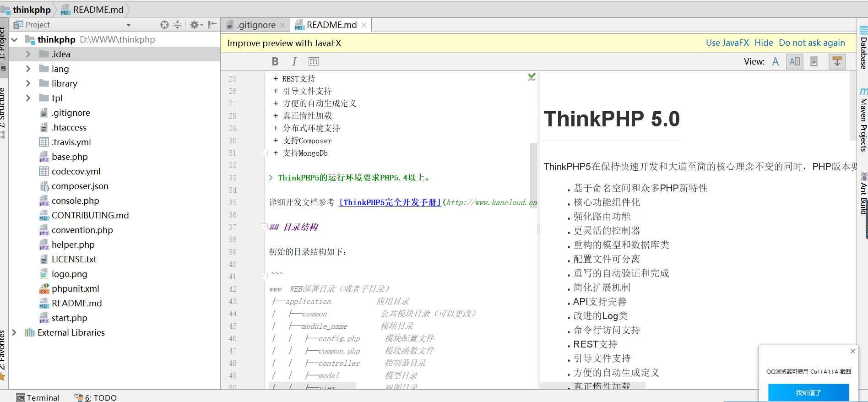Open the Project view dropdown
Screen dimensions: 868x402
click(x=129, y=25)
